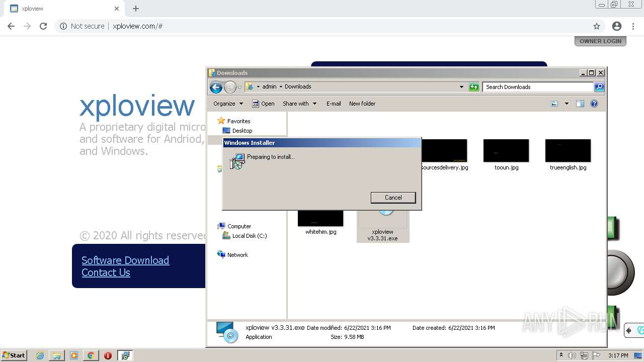644x362 pixels.
Task: Refresh the Downloads folder view
Action: (474, 87)
